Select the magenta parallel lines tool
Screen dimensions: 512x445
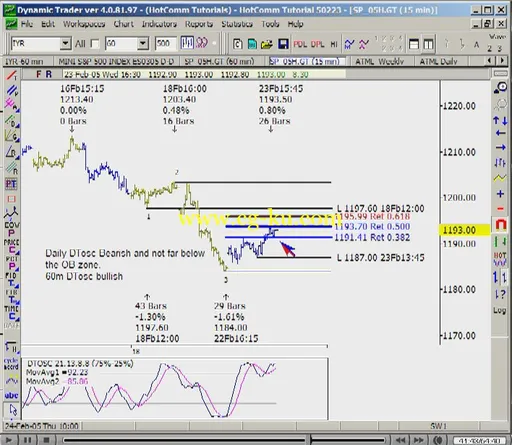(x=11, y=105)
